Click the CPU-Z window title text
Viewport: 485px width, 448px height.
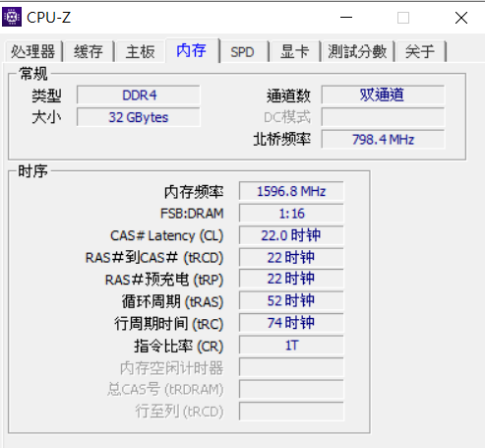point(48,18)
